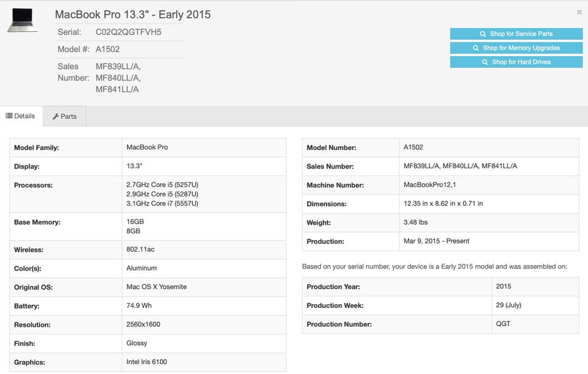
Task: Click Base Memory value 16GB
Action: click(x=135, y=222)
